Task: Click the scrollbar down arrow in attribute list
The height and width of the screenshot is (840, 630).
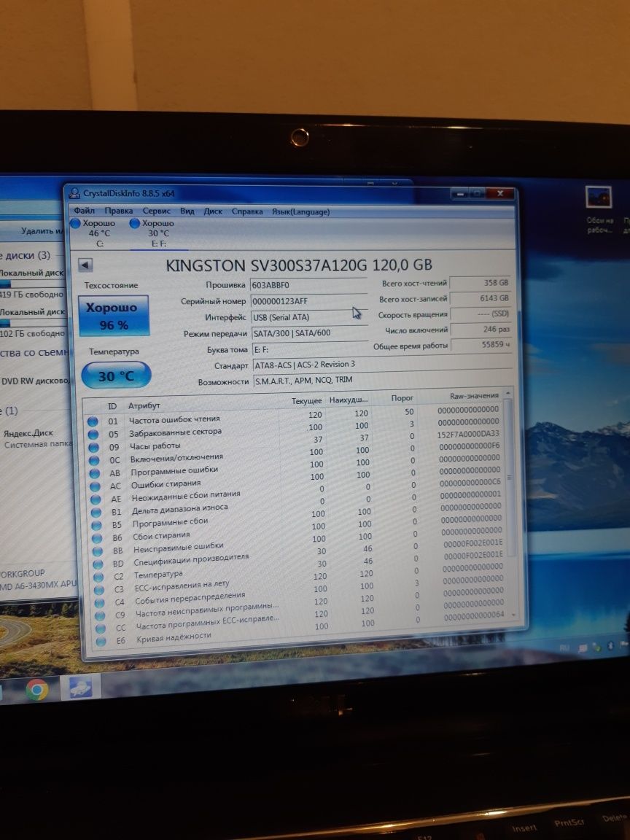Action: pyautogui.click(x=514, y=615)
